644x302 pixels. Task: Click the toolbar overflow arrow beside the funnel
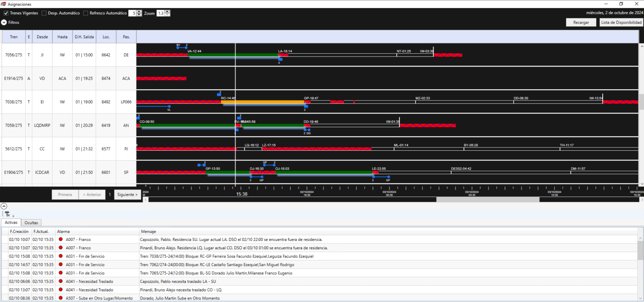tap(13, 216)
